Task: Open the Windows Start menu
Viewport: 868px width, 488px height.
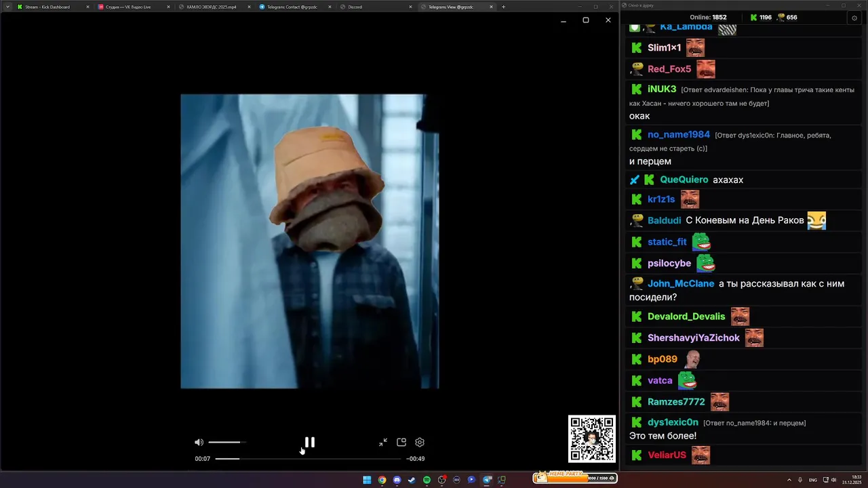Action: coord(367,480)
